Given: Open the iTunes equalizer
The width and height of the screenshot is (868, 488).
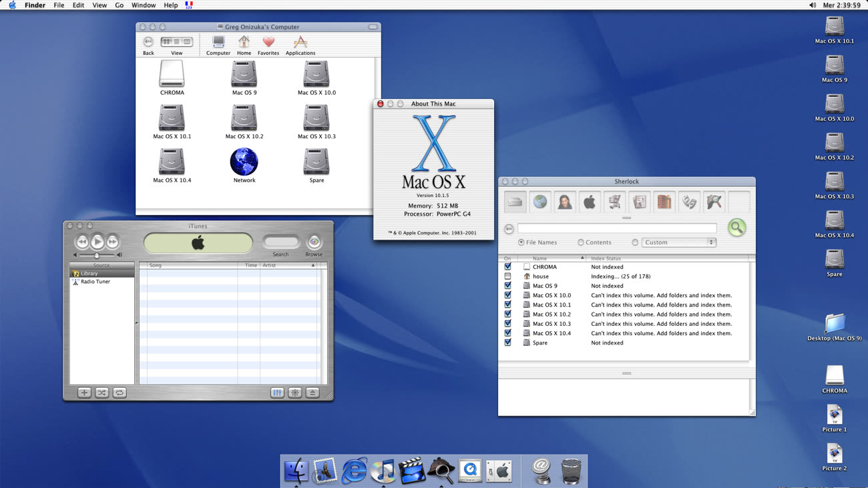Looking at the screenshot, I should pyautogui.click(x=277, y=393).
